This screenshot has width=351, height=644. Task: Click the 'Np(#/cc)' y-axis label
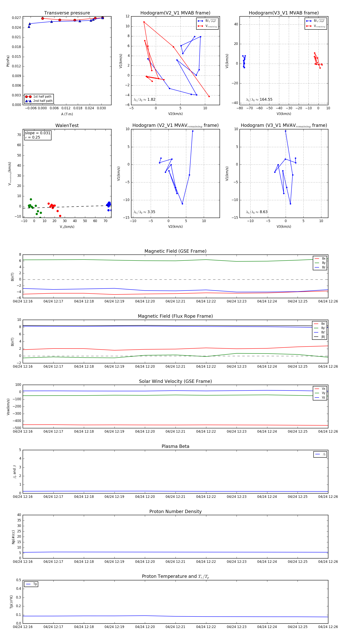tap(13, 537)
